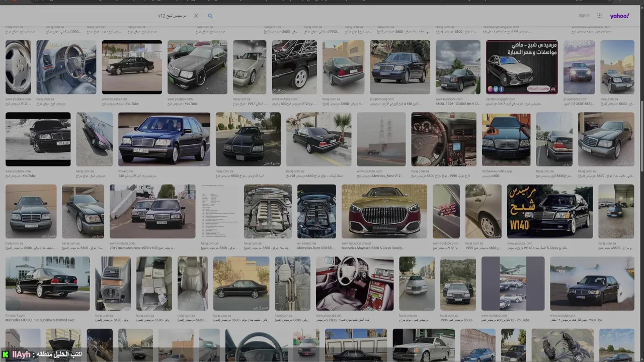Click the www.nicoope.com.gr source link
Image resolution: width=644 pixels, height=362 pixels.
point(355,243)
